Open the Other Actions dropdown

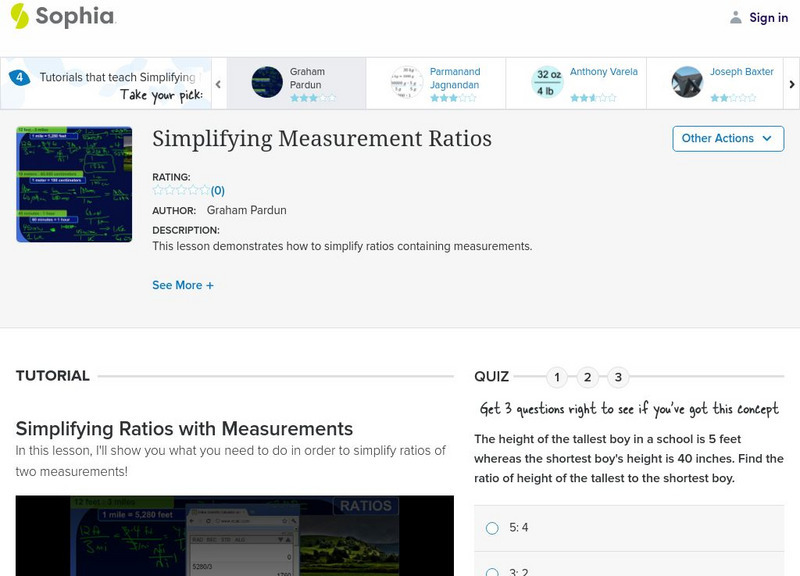pyautogui.click(x=727, y=138)
